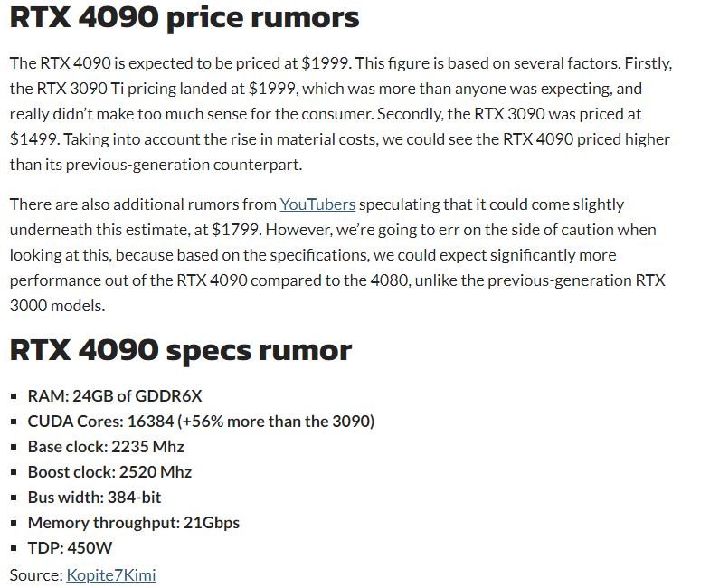Click the square bullet beside the RAM item

click(14, 396)
